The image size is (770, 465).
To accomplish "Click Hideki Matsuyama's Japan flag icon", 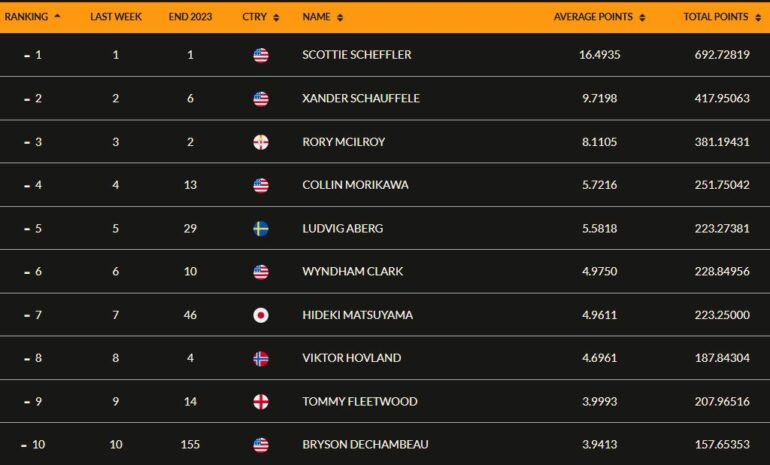I will [x=261, y=315].
